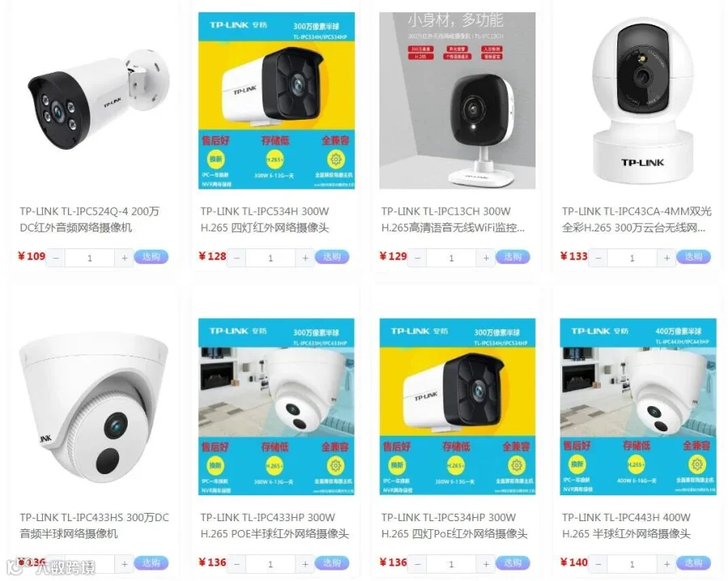The height and width of the screenshot is (581, 728).
Task: Click plus button for TL-IPC13CH camera
Action: click(x=485, y=258)
